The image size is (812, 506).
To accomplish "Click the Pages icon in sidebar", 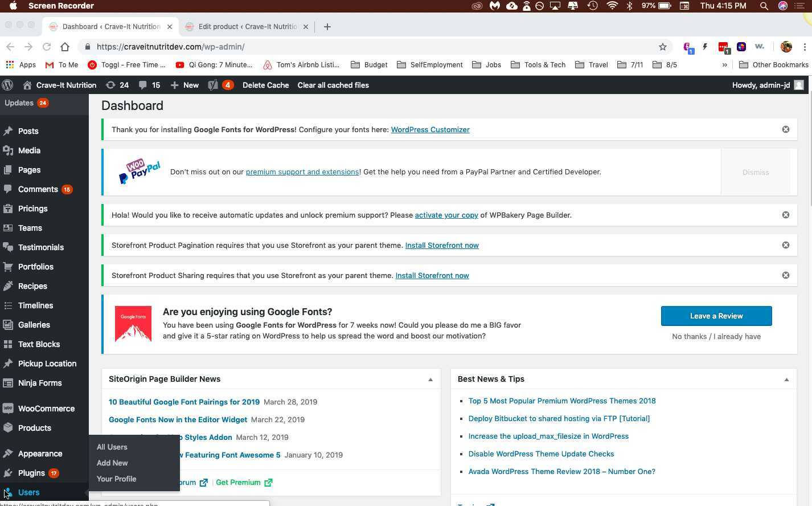I will [x=8, y=170].
